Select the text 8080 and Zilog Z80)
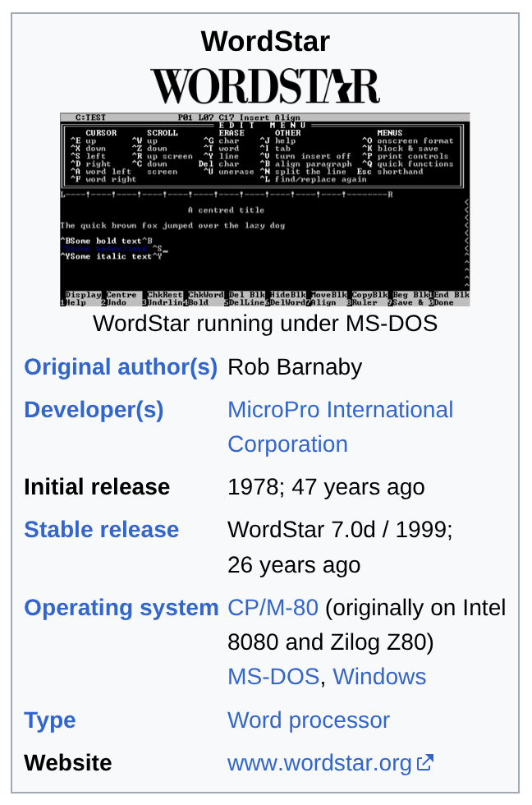532x805 pixels. point(331,642)
